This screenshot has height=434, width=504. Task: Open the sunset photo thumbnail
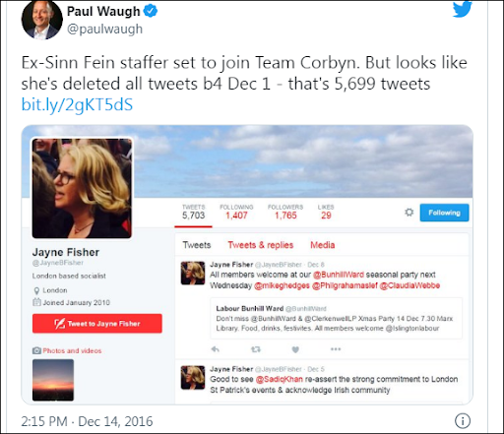[53, 380]
